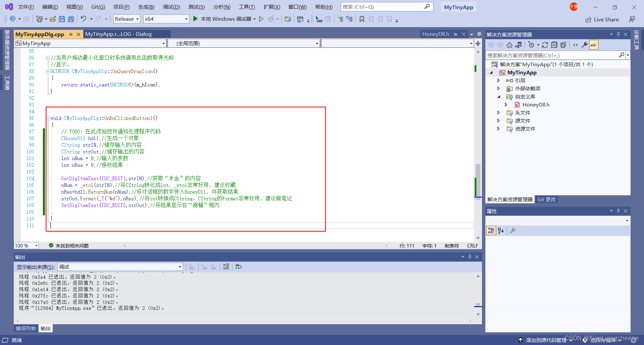Click Property Pages wrench in Properties panel
The width and height of the screenshot is (644, 345).
[513, 230]
